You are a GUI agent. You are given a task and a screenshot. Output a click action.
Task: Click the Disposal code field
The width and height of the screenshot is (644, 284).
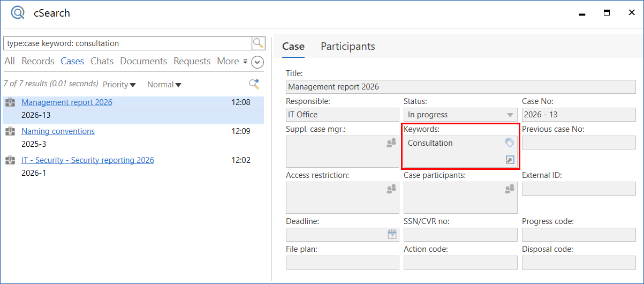pos(579,262)
